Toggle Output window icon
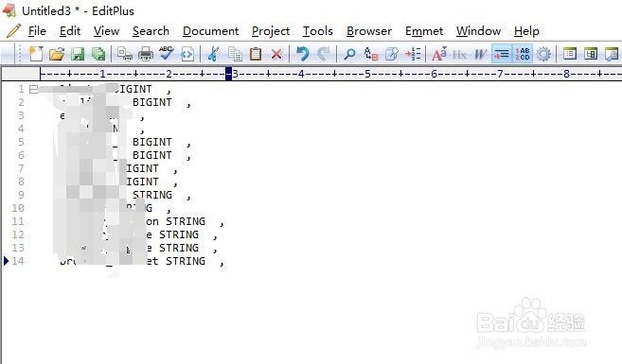This screenshot has height=364, width=622. [x=612, y=54]
